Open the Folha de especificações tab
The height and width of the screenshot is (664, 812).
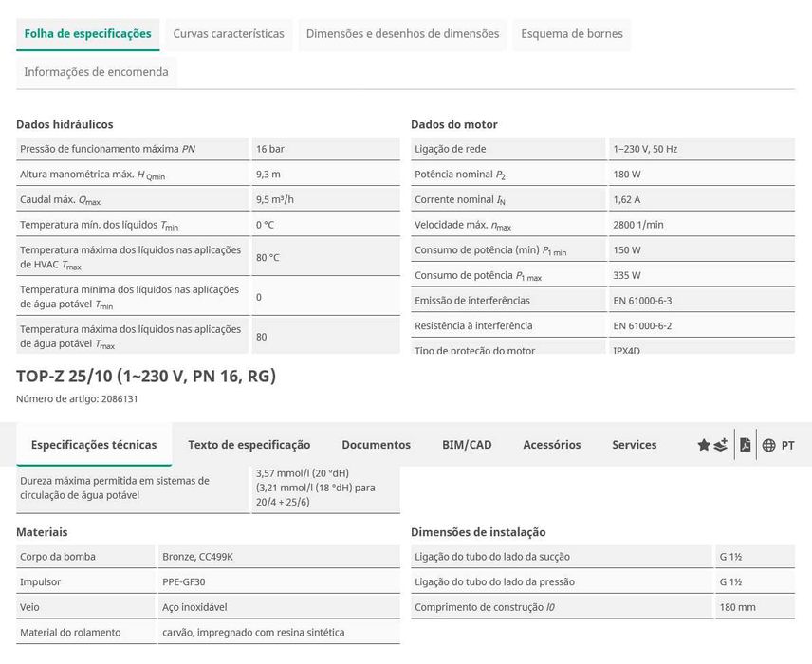(x=87, y=33)
